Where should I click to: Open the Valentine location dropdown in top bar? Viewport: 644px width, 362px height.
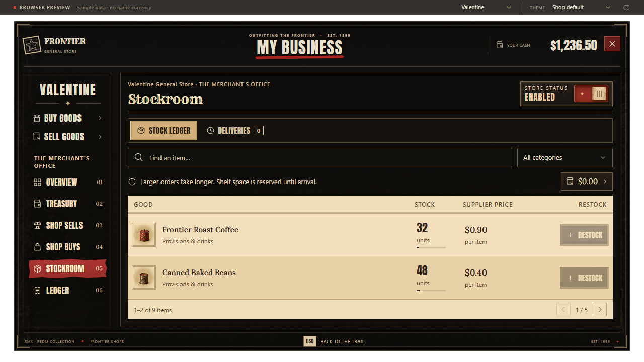pos(486,8)
